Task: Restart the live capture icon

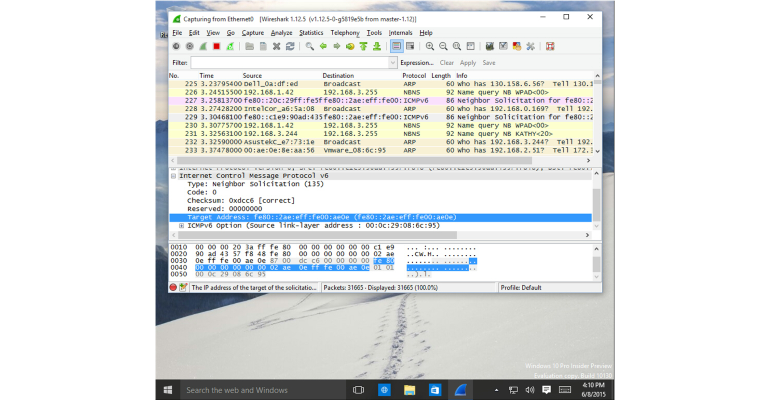Action: tap(230, 46)
